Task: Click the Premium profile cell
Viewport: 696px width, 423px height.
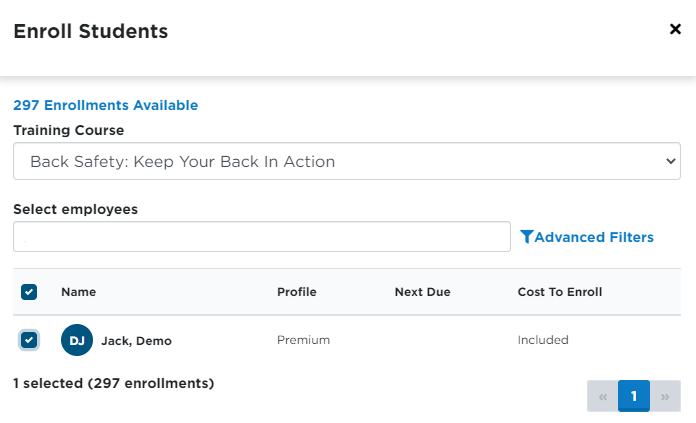Action: coord(304,340)
